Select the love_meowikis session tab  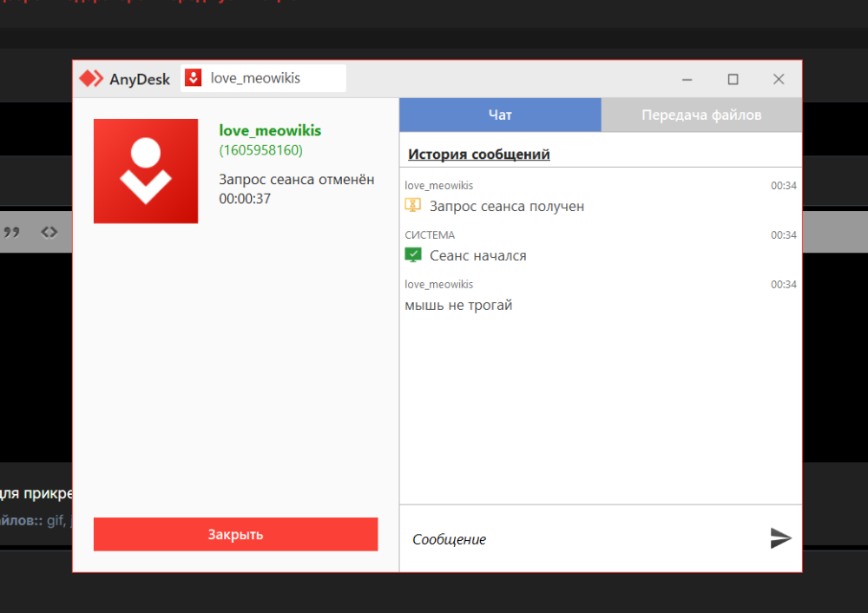[264, 78]
